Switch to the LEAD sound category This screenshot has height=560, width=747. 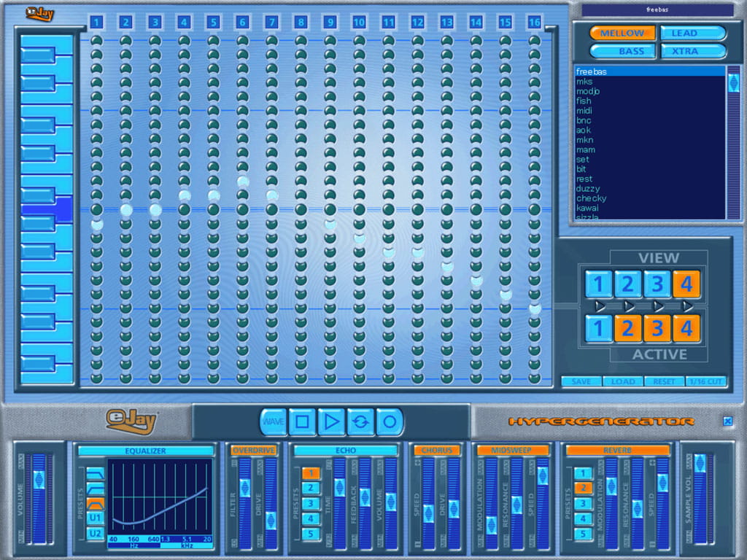tap(693, 33)
